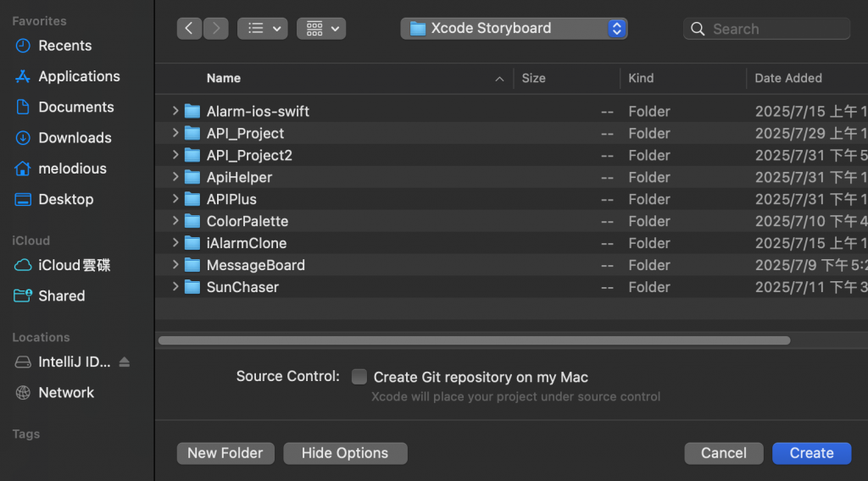868x481 pixels.
Task: Click the horizontal scrollbar in file list
Action: click(473, 340)
